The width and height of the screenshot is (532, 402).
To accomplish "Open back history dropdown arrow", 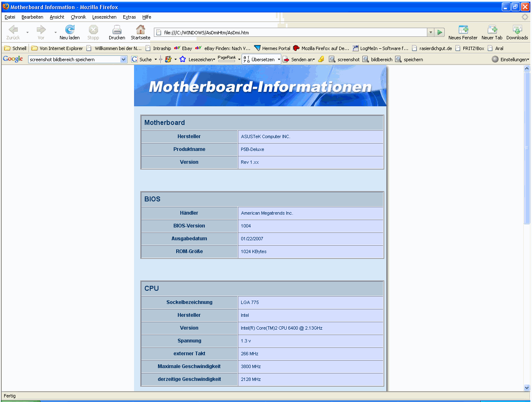I will (27, 32).
